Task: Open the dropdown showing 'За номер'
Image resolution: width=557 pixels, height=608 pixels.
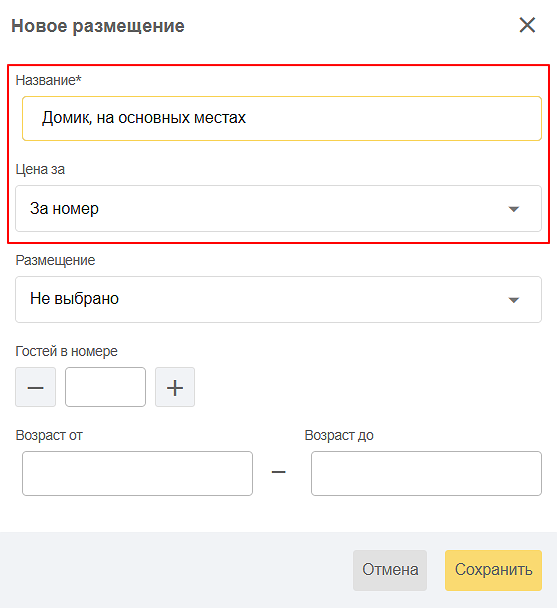Action: tap(278, 209)
